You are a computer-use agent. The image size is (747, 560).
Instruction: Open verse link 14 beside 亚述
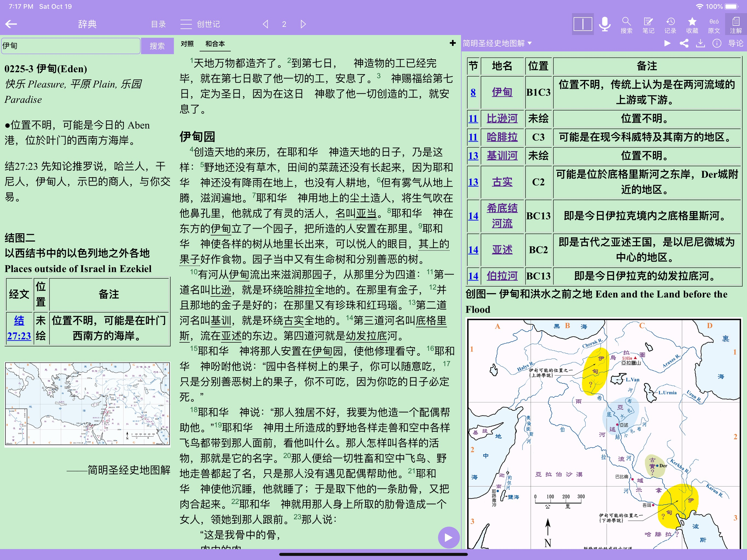(x=473, y=250)
